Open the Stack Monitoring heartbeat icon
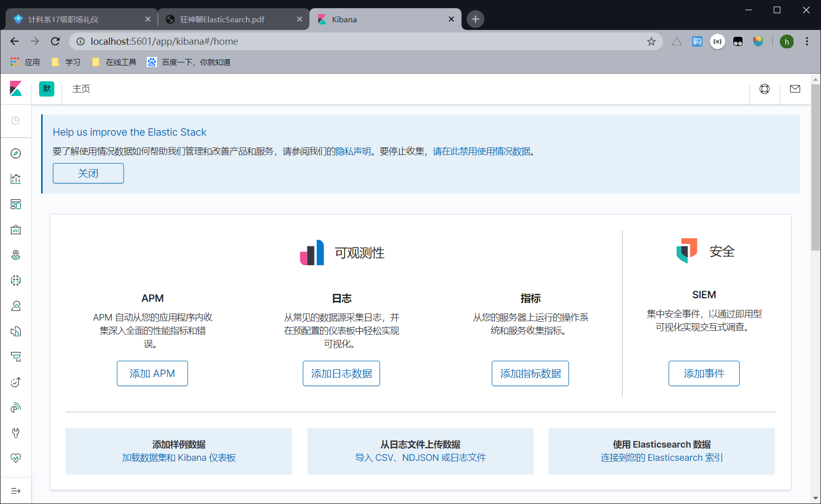 point(16,458)
